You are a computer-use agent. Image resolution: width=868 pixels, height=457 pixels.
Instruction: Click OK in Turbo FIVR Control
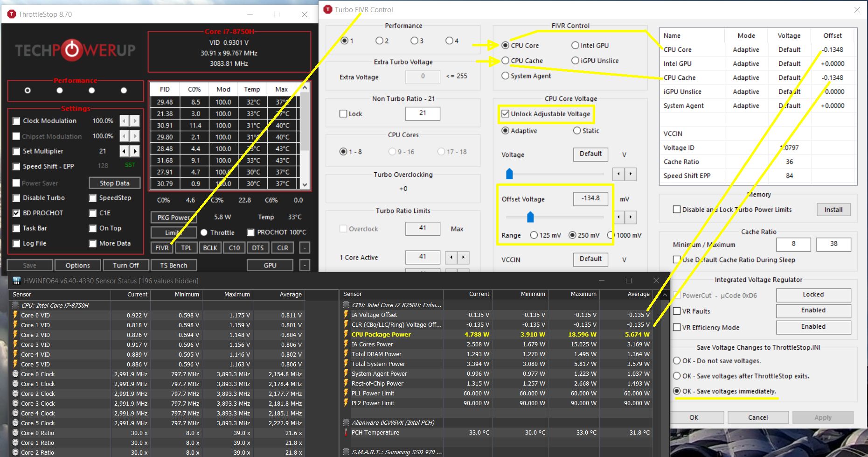[x=694, y=417]
